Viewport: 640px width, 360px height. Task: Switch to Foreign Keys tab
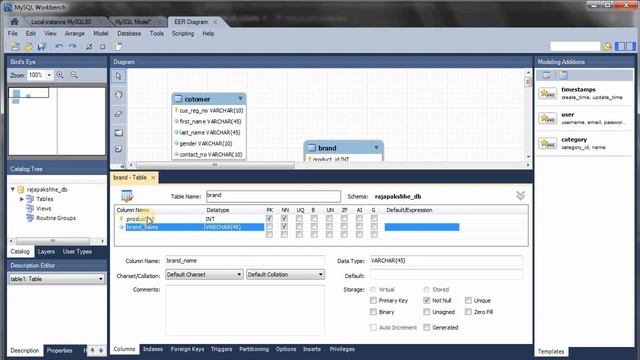(187, 349)
